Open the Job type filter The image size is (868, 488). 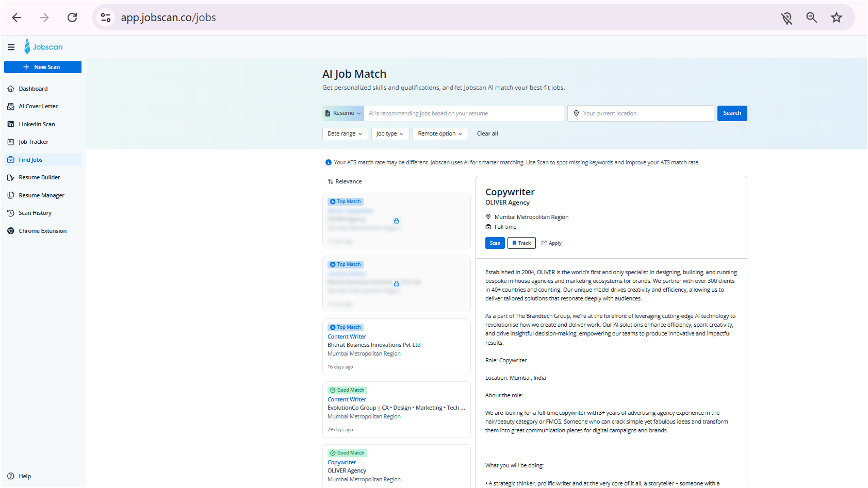(390, 134)
